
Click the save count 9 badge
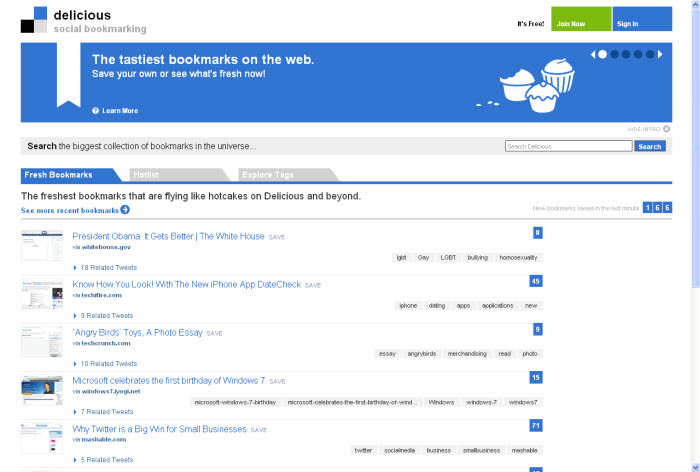coord(538,330)
